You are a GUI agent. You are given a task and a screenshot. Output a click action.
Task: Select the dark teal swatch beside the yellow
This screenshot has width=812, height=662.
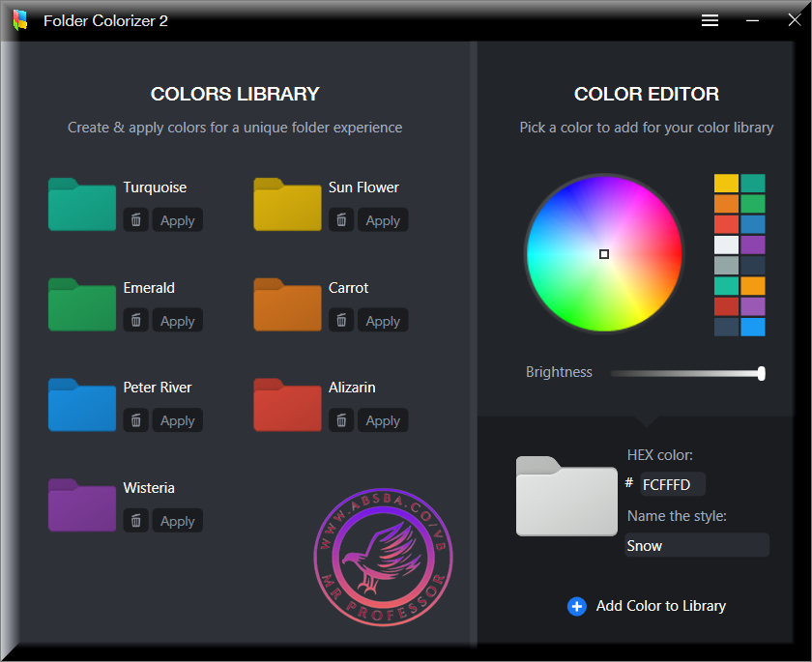pyautogui.click(x=752, y=184)
